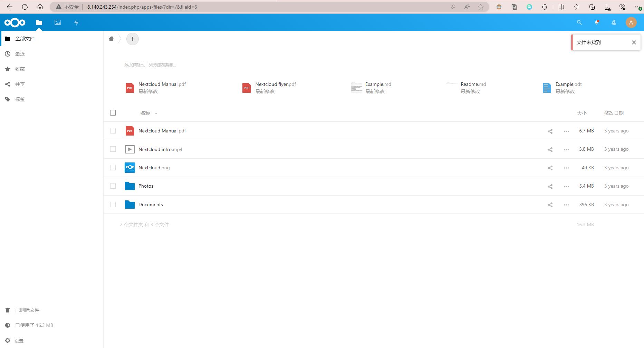The height and width of the screenshot is (348, 644).
Task: Select the Nextcloud intro.mp4 row checkbox
Action: pyautogui.click(x=113, y=149)
